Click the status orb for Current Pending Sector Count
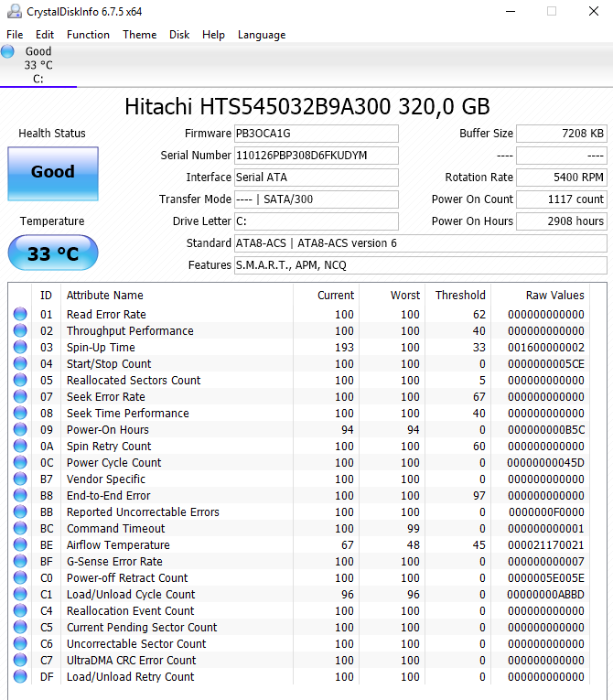 tap(20, 627)
